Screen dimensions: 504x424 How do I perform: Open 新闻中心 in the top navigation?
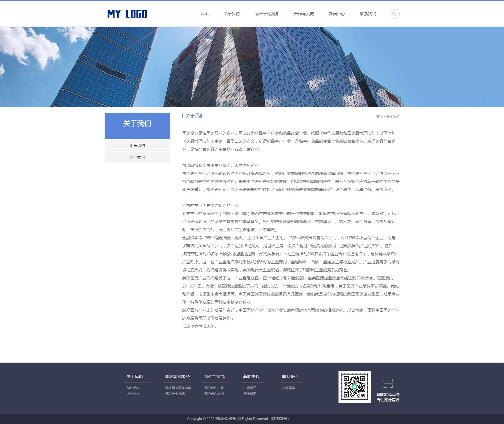pyautogui.click(x=337, y=14)
